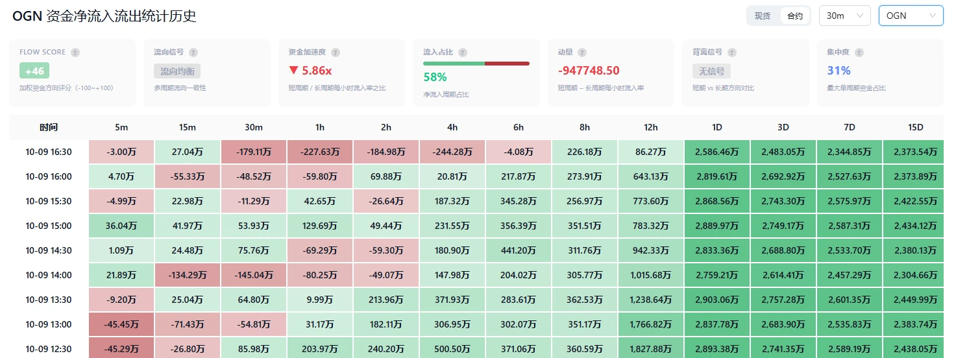
Task: Click the 36.04万 cell
Action: pyautogui.click(x=121, y=226)
